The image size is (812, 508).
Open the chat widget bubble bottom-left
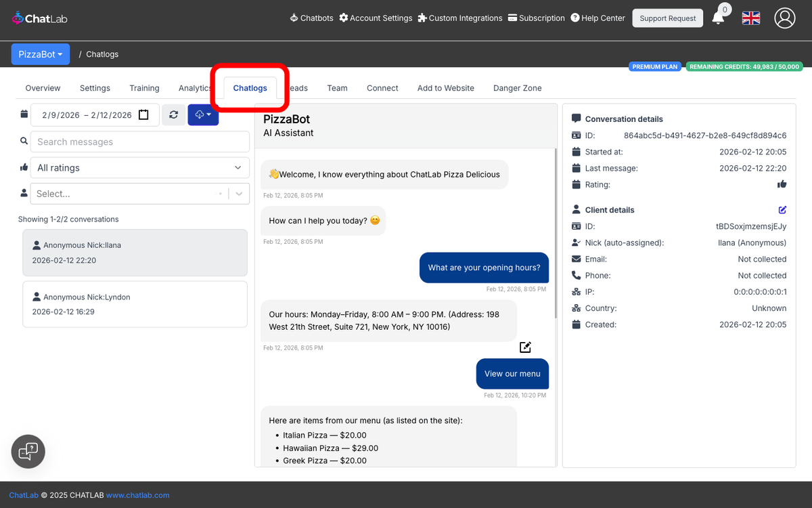[27, 451]
